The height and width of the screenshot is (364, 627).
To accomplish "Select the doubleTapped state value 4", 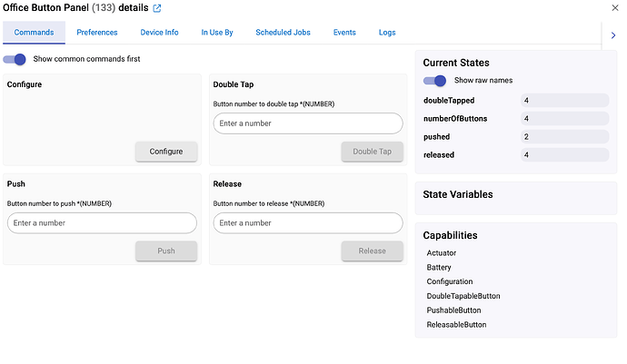I will (x=564, y=100).
